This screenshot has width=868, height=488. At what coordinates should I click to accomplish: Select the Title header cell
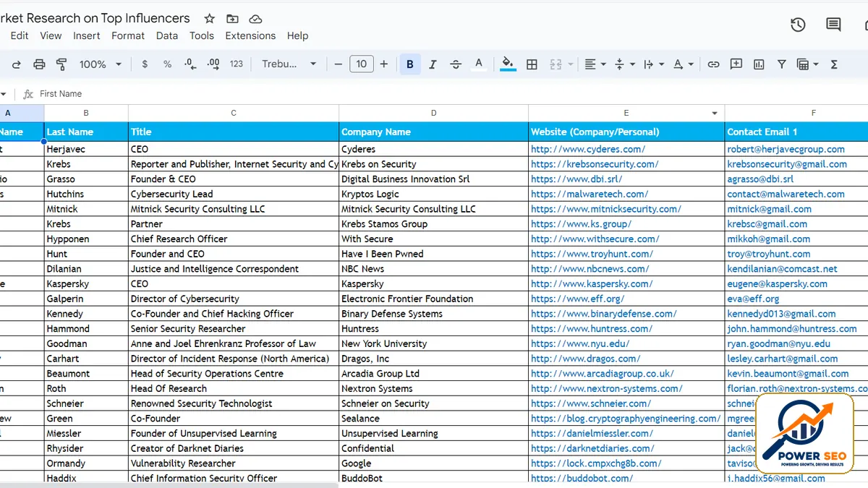tap(234, 132)
